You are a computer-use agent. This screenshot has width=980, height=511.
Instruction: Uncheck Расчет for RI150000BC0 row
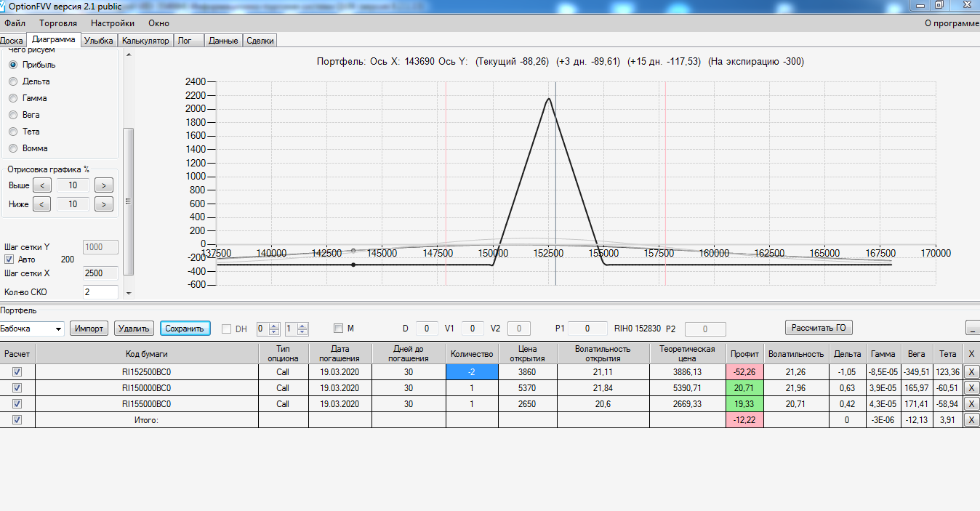(17, 387)
